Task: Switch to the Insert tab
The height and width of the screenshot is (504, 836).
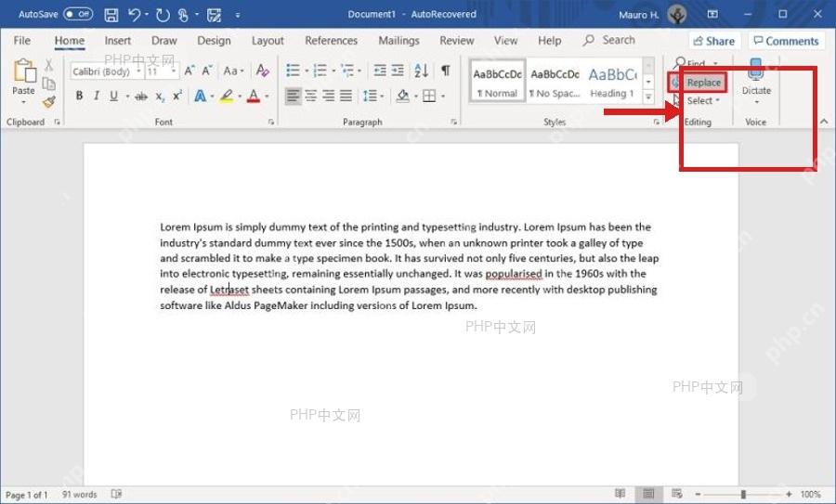Action: tap(117, 41)
